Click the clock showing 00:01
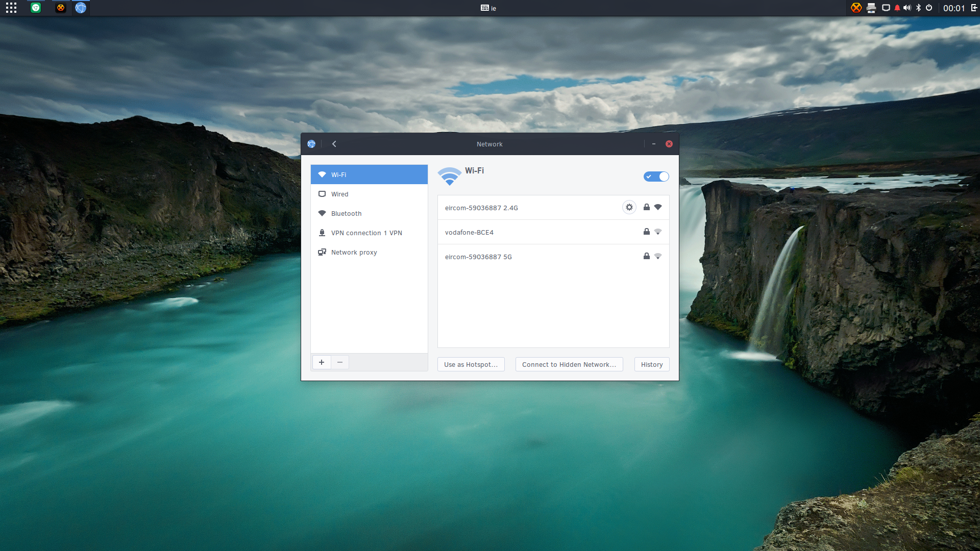The height and width of the screenshot is (551, 980). click(x=953, y=8)
